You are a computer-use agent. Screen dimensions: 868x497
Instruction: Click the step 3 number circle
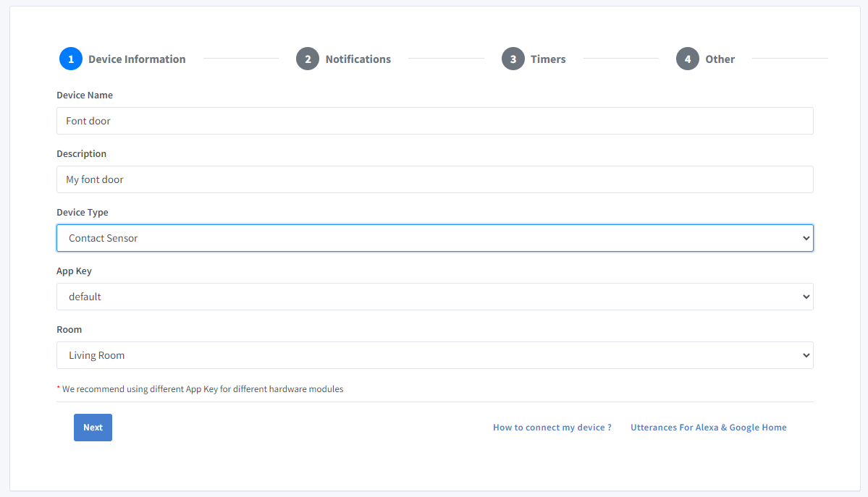click(513, 59)
